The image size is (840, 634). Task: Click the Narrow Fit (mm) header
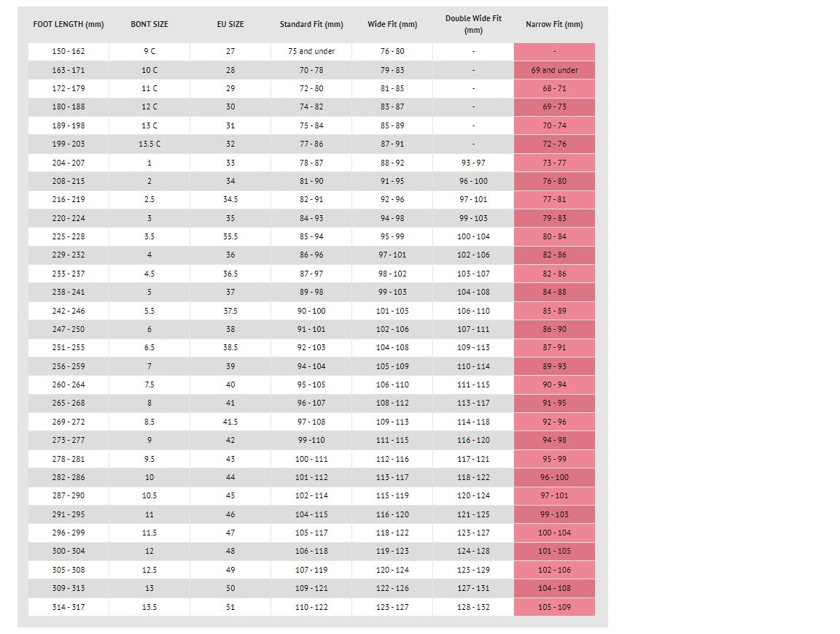click(x=554, y=24)
